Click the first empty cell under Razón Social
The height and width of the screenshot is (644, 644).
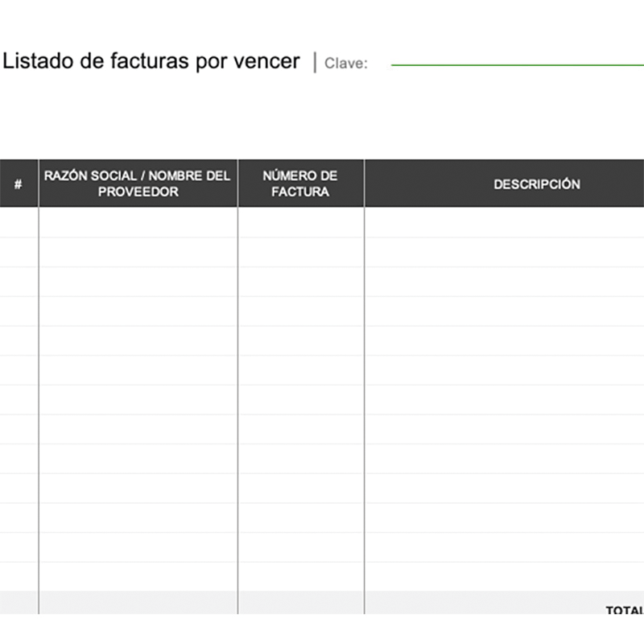[138, 222]
